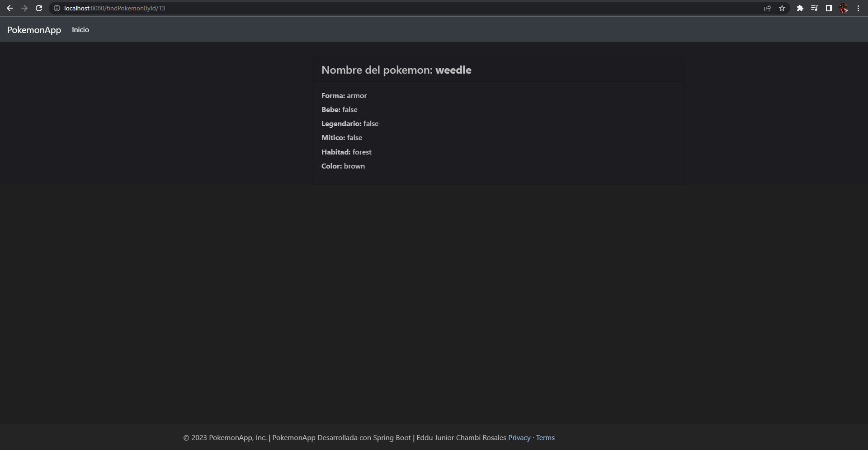Select the 'Forma: armor' line

(344, 96)
